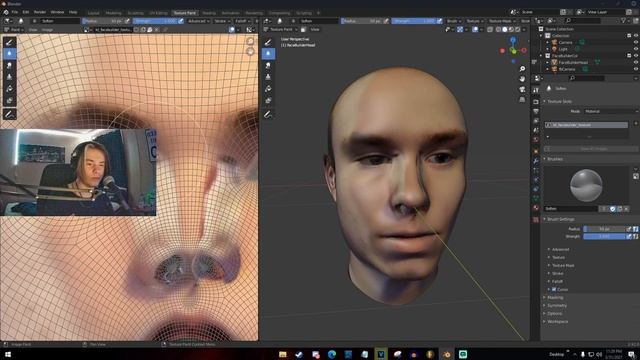Open the Tool properties tab icon
Screen dimensions: 640x360
click(536, 90)
